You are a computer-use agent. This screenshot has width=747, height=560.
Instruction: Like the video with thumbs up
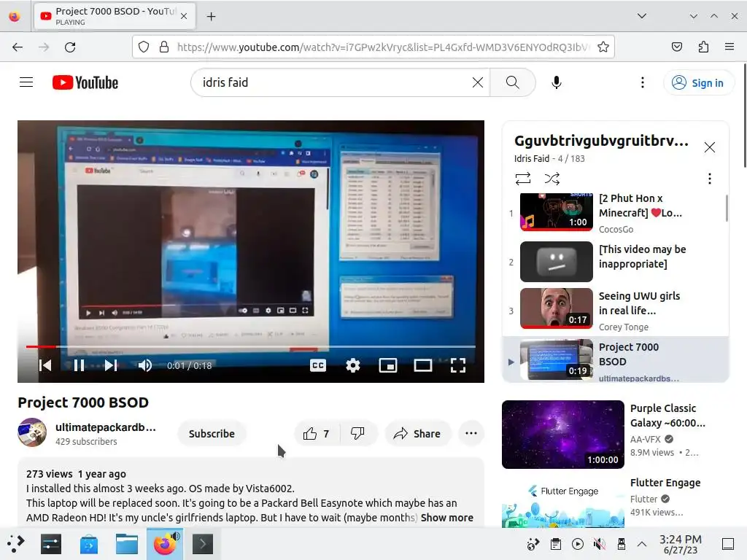click(317, 433)
